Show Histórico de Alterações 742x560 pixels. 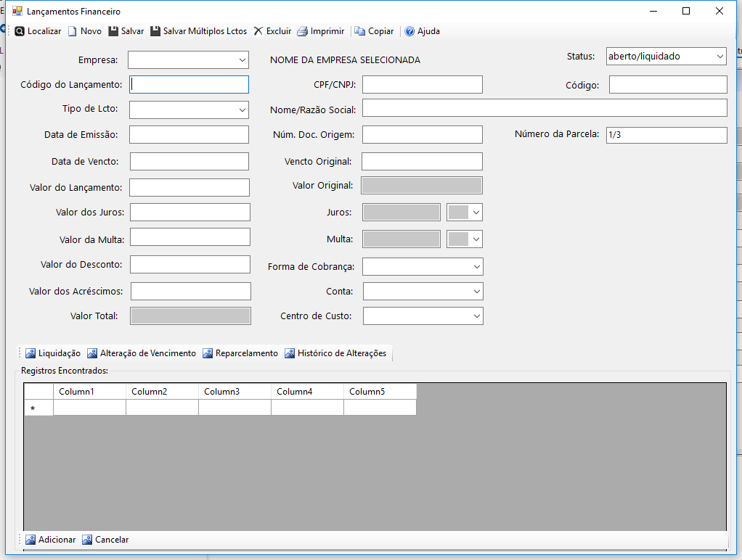pyautogui.click(x=335, y=353)
